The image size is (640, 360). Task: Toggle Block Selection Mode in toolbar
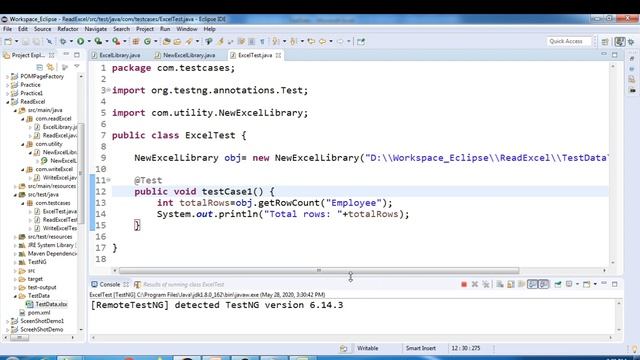pyautogui.click(x=251, y=41)
